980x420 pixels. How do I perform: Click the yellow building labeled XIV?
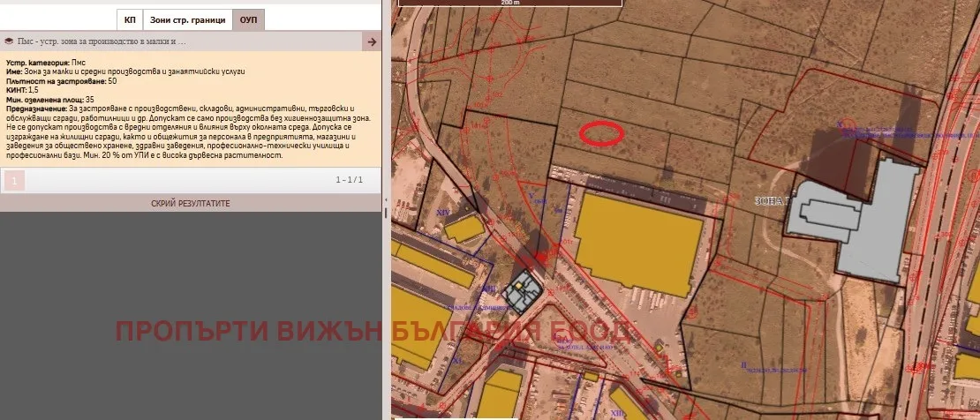463,229
